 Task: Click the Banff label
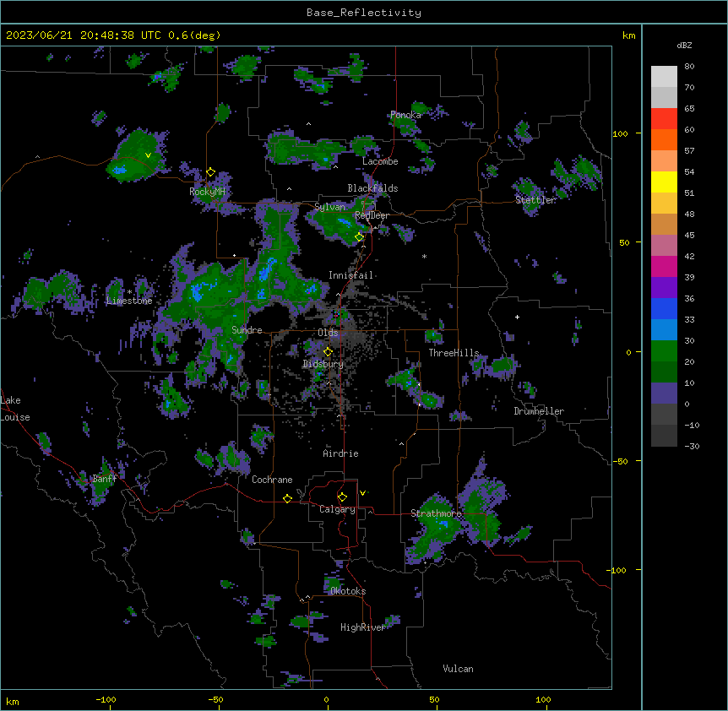click(105, 479)
